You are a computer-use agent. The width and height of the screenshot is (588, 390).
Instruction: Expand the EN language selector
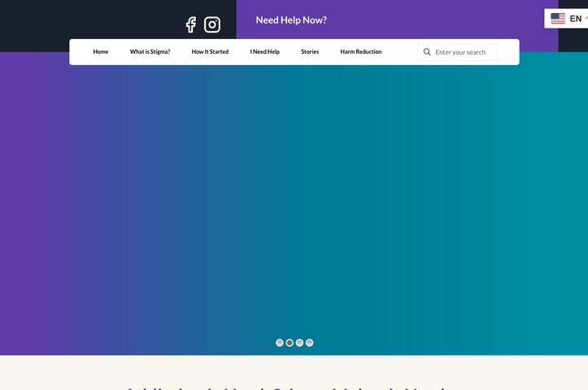566,19
